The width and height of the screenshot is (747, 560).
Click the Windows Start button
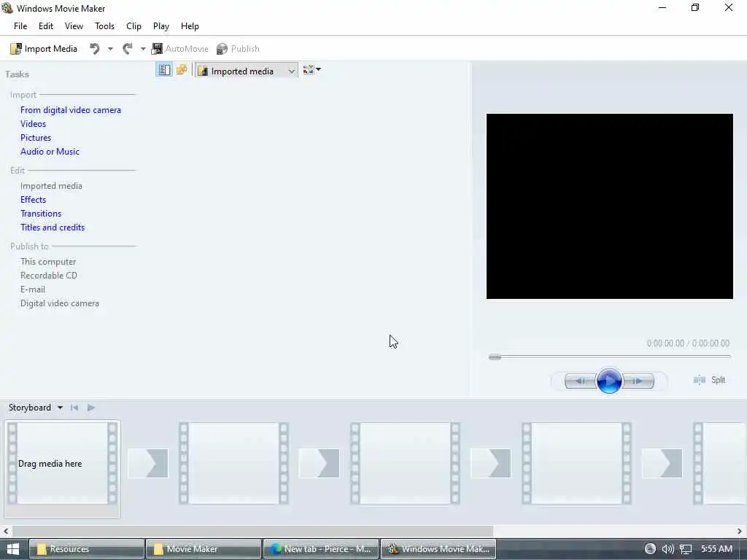[13, 548]
